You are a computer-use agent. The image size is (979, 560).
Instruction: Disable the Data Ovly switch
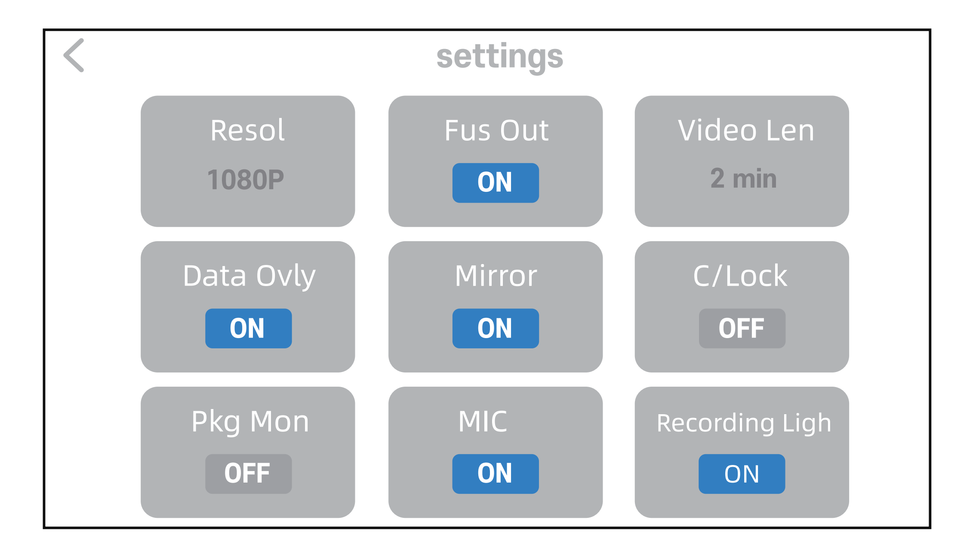[x=248, y=329]
